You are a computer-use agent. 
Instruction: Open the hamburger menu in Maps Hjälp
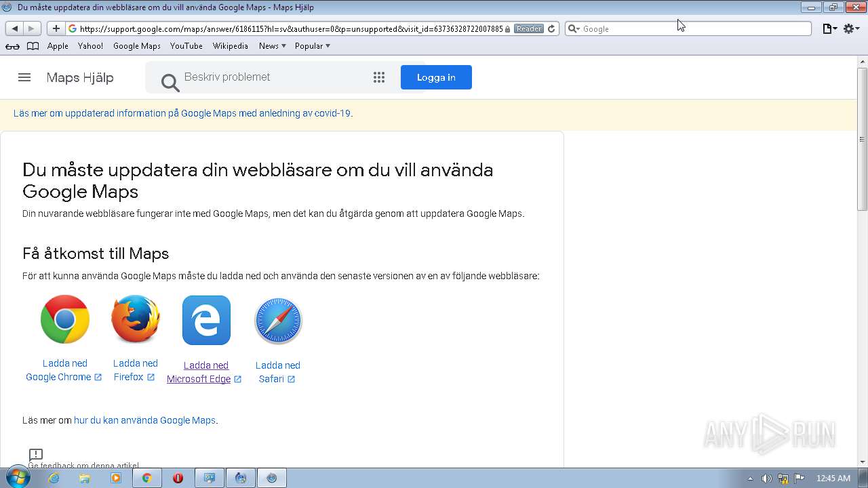coord(24,77)
